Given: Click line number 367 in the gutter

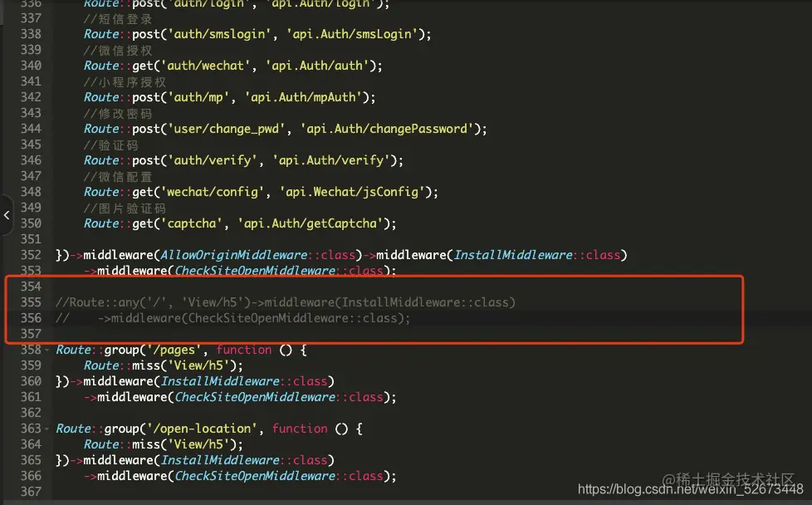Looking at the screenshot, I should pyautogui.click(x=31, y=492).
